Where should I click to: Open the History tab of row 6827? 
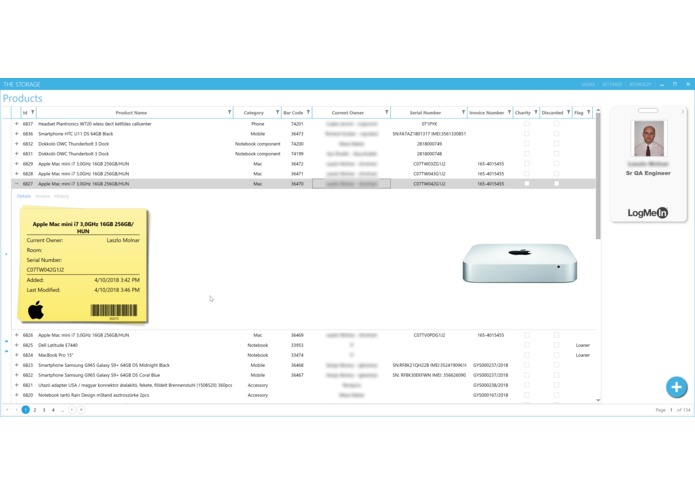62,196
